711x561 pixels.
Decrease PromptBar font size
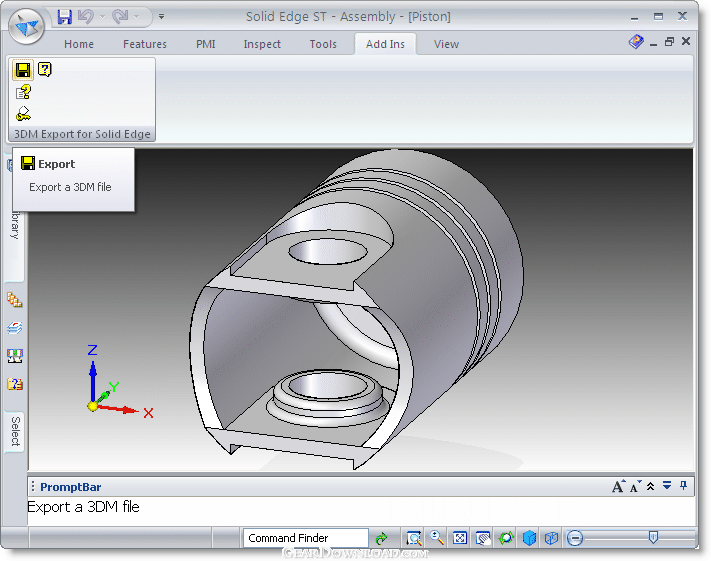[x=635, y=487]
